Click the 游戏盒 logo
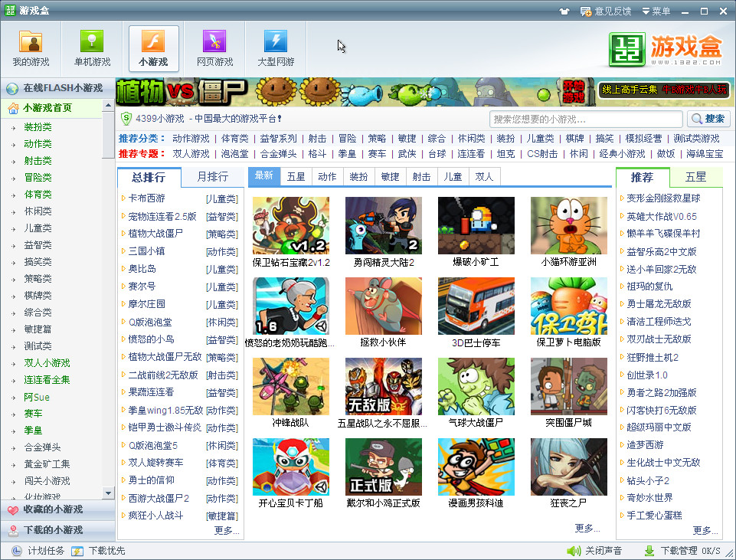Viewport: 736px width, 560px height. pyautogui.click(x=665, y=49)
